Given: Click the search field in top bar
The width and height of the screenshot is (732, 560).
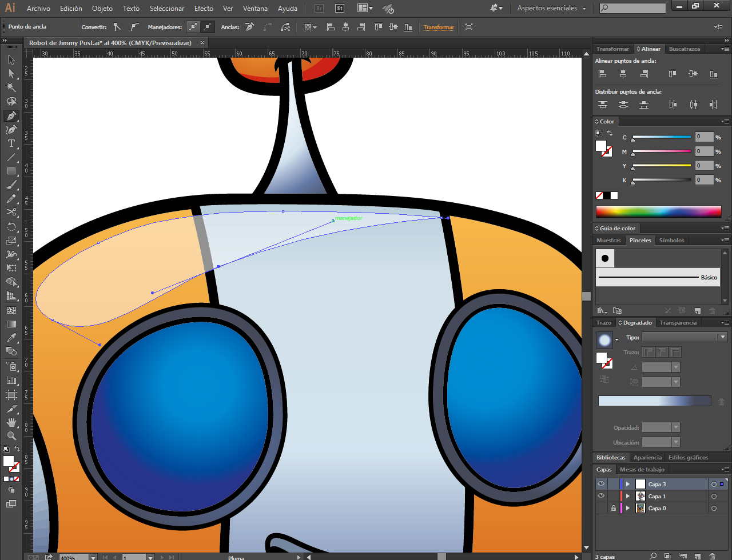Looking at the screenshot, I should (632, 9).
